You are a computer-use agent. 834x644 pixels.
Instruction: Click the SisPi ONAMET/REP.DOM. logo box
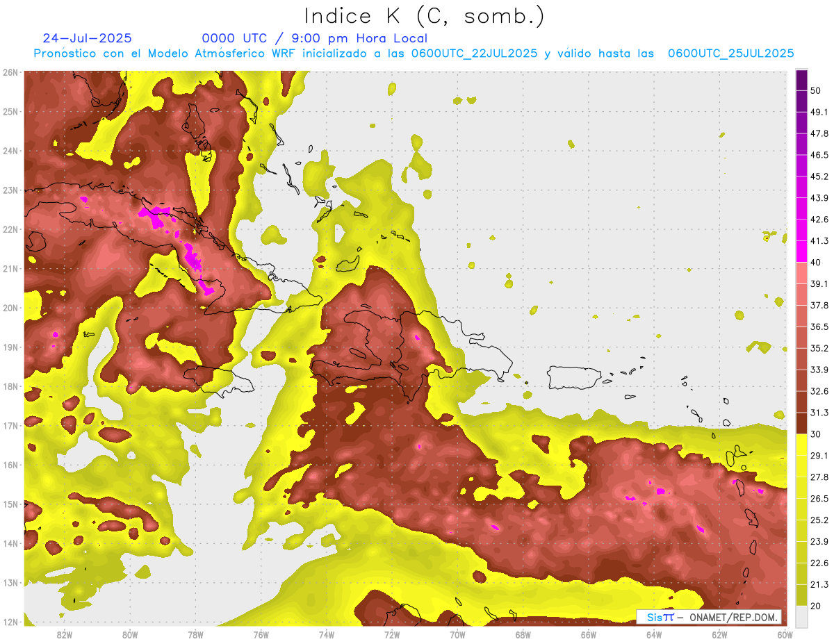click(x=709, y=617)
